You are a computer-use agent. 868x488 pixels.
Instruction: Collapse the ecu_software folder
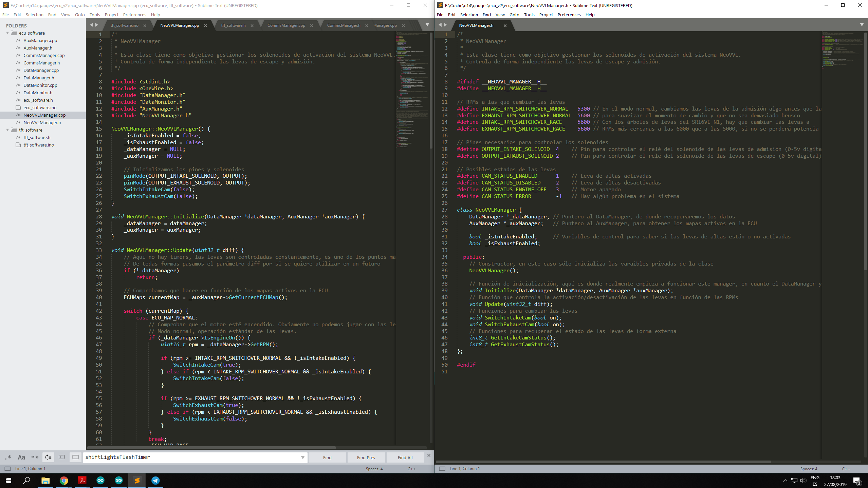coord(7,33)
